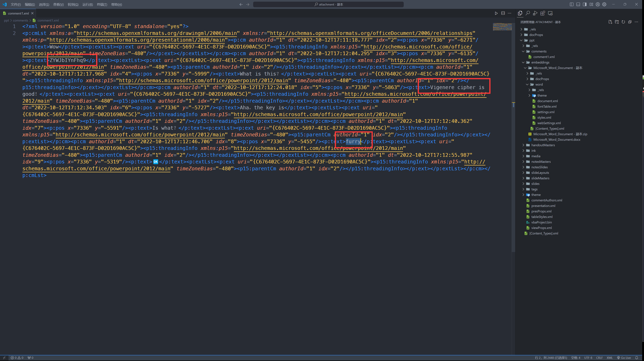Go forward with the right arrow

[x=248, y=4]
